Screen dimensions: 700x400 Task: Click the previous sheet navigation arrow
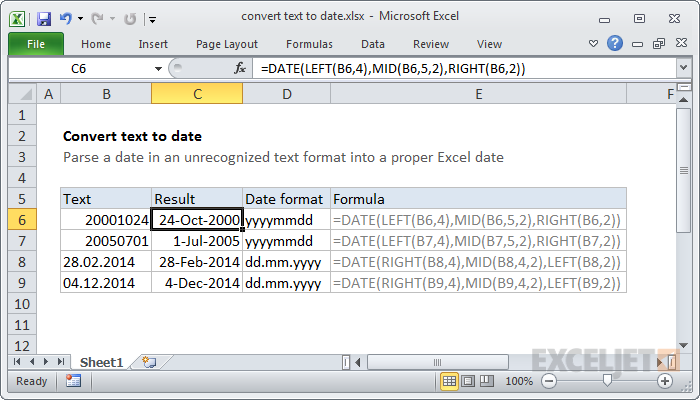[x=32, y=362]
